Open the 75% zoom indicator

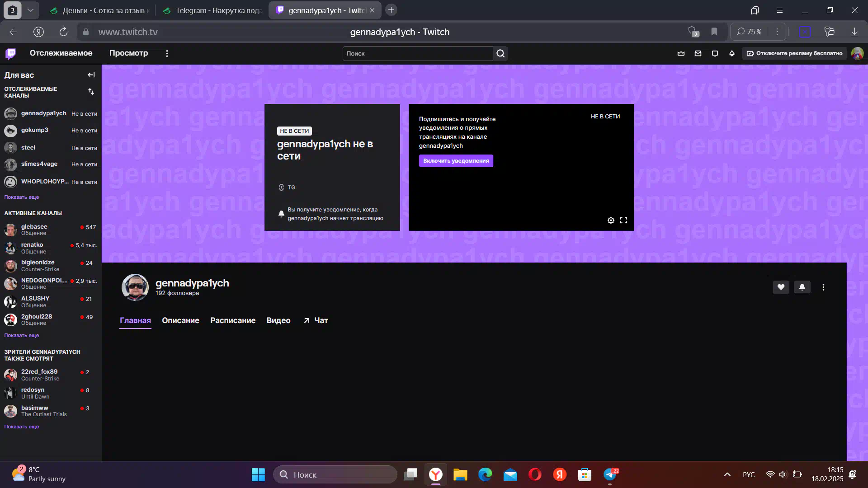point(750,32)
